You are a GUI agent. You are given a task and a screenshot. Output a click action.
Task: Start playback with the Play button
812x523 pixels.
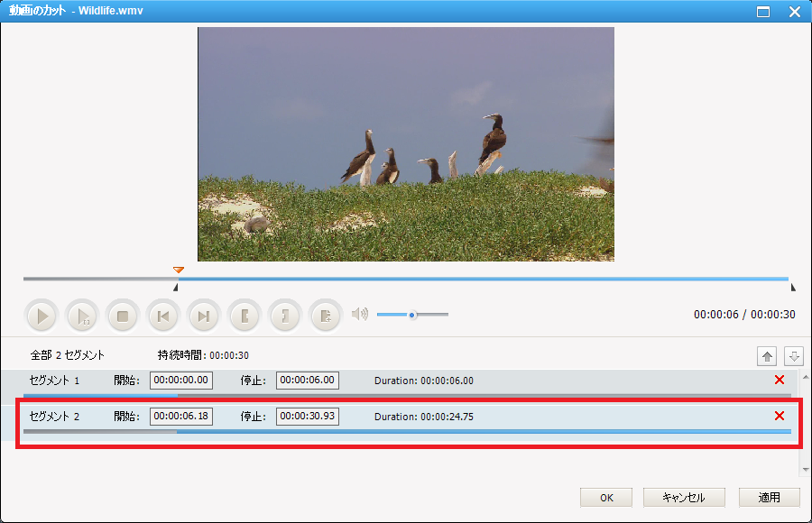42,316
